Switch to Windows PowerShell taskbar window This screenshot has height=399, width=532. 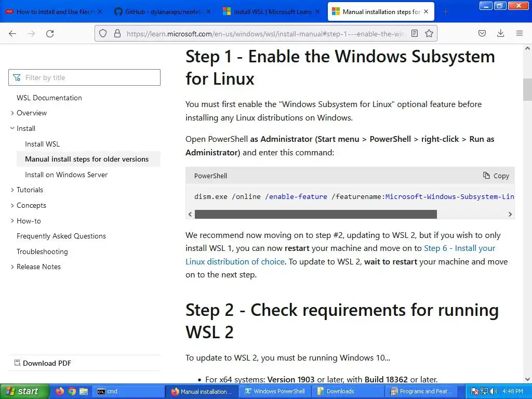coord(274,391)
